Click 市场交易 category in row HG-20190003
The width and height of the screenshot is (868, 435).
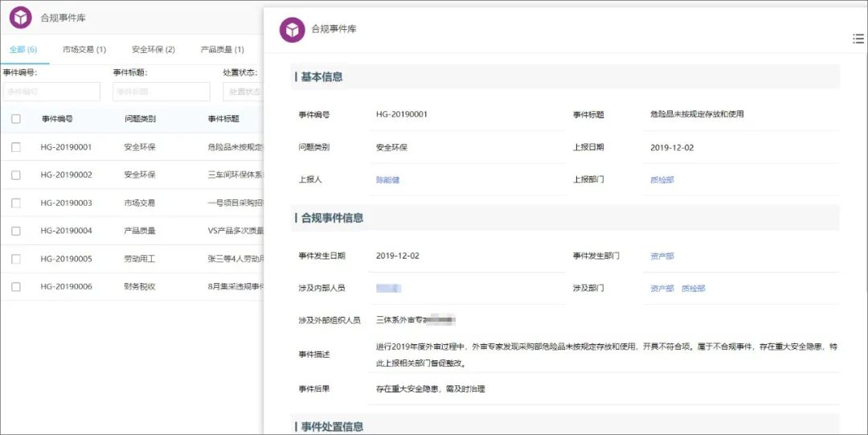point(140,203)
